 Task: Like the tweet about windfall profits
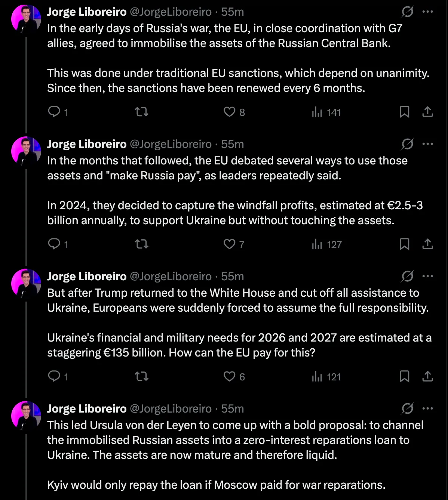pyautogui.click(x=229, y=244)
